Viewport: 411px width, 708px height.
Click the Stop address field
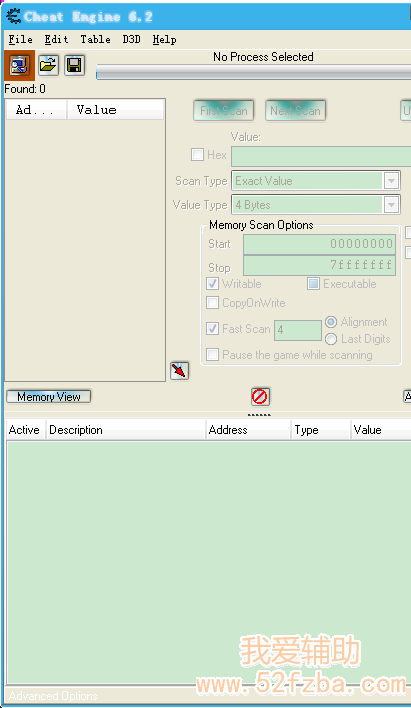319,265
